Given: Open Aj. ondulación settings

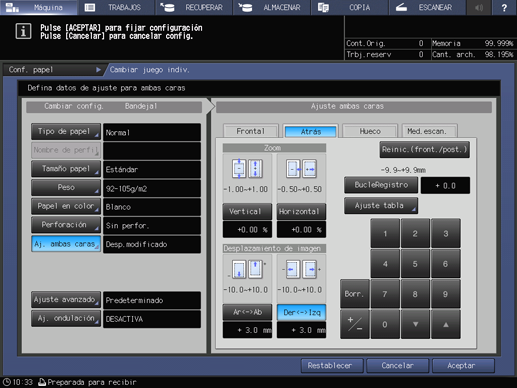Looking at the screenshot, I should point(66,318).
